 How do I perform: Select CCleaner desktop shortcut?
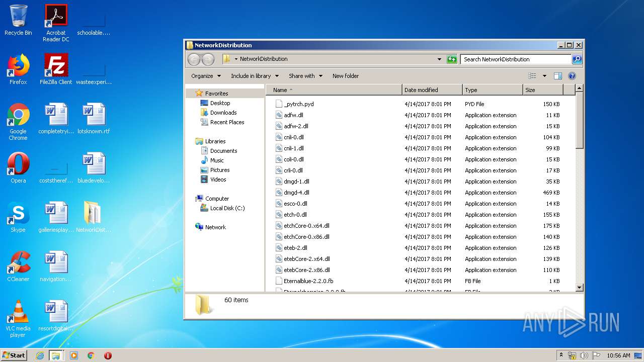(18, 266)
